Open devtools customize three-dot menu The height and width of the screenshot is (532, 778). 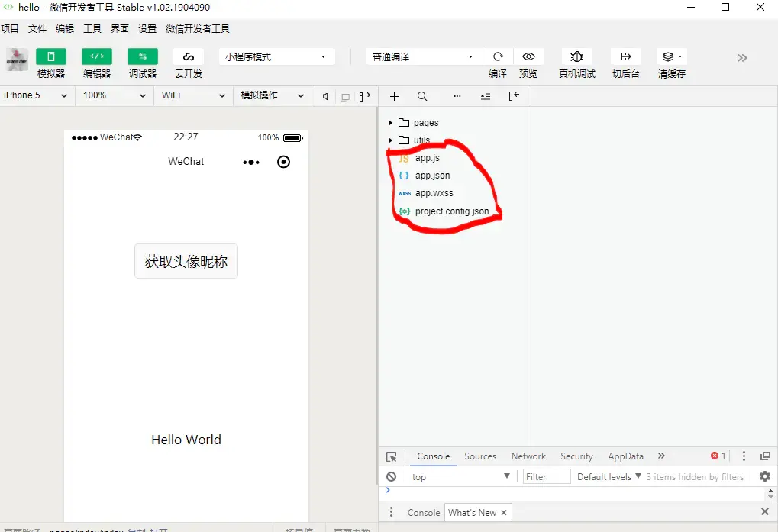click(744, 456)
